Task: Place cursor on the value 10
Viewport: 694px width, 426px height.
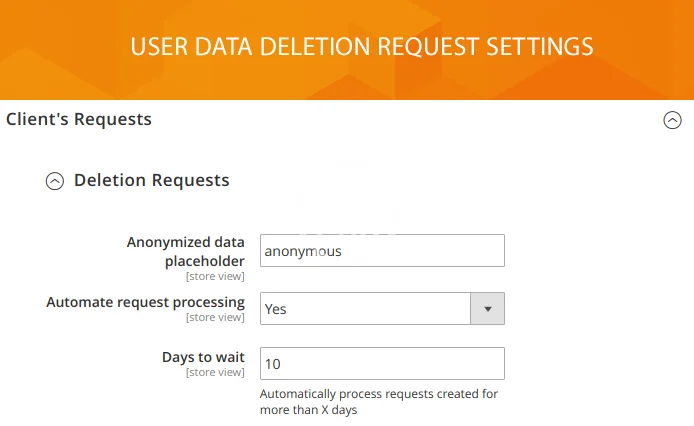Action: point(272,364)
